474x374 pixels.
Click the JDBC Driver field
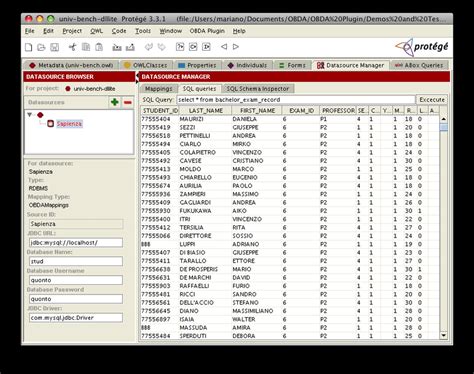(76, 318)
